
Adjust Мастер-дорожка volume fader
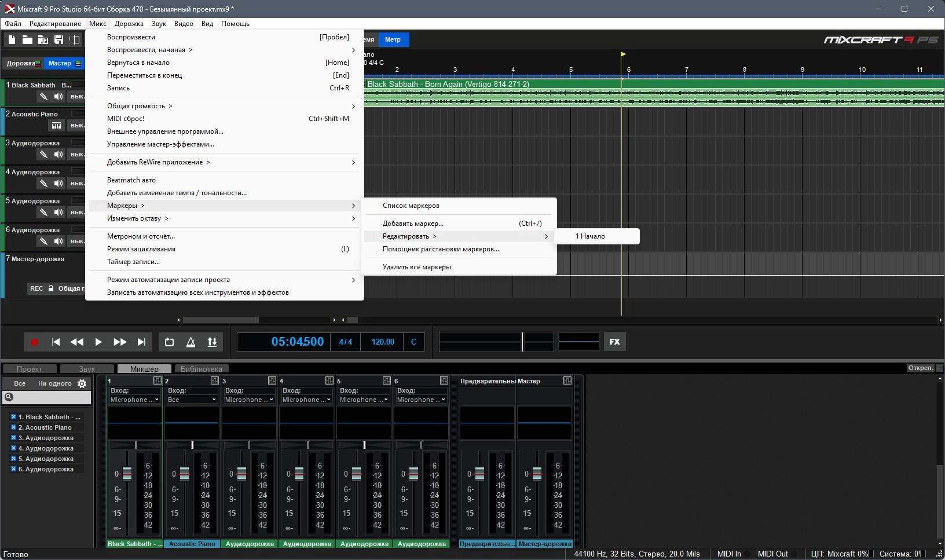[x=537, y=473]
